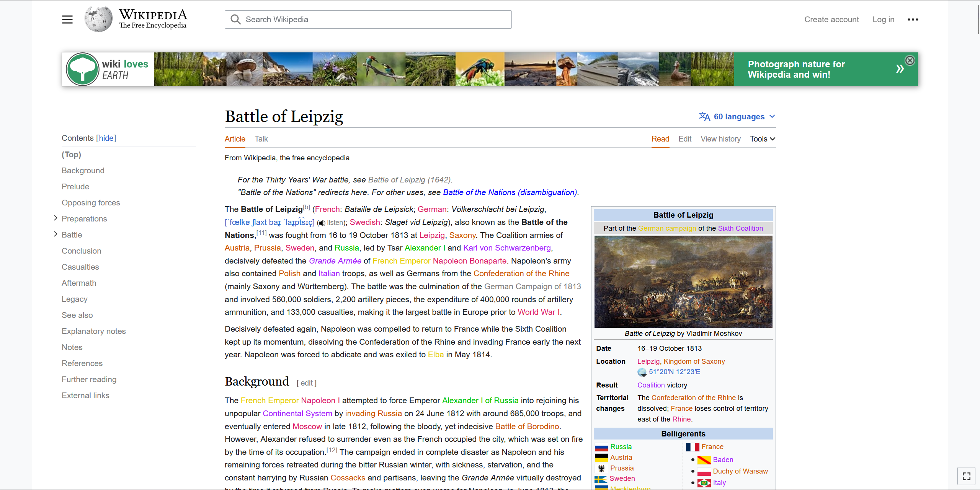Click the fullscreen expand icon

966,476
